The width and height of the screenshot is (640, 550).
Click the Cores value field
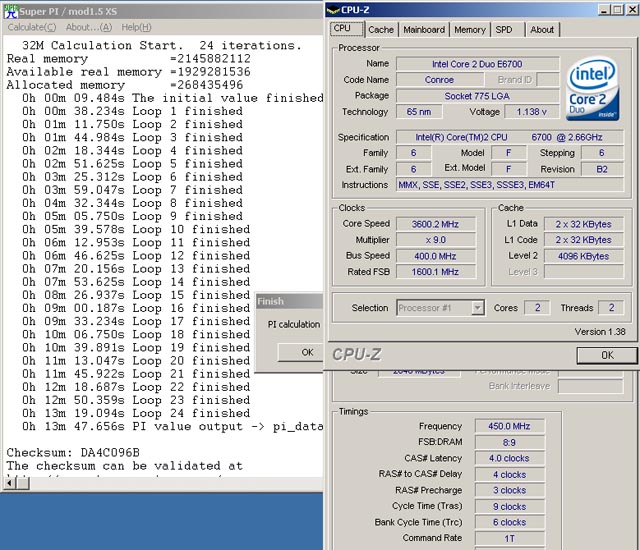click(x=537, y=308)
